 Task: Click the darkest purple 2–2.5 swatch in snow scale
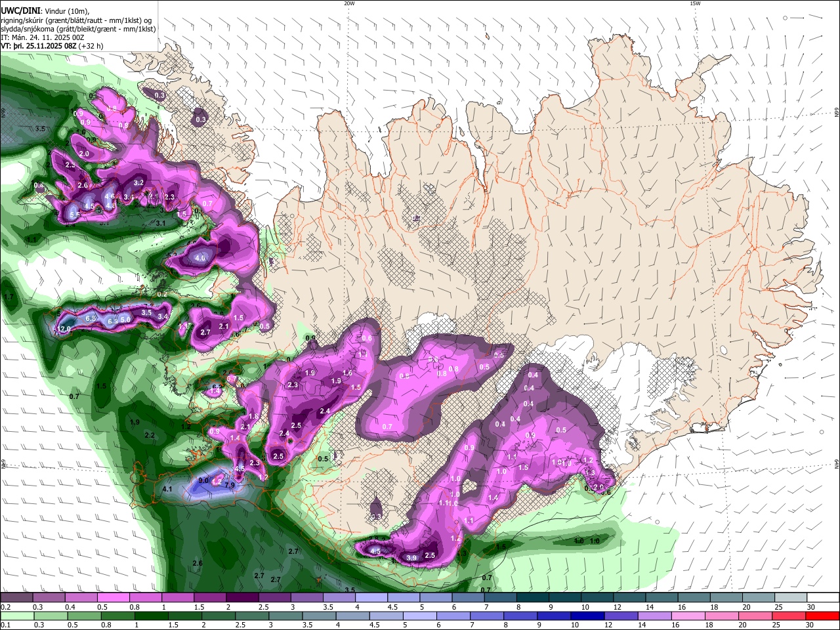[242, 598]
